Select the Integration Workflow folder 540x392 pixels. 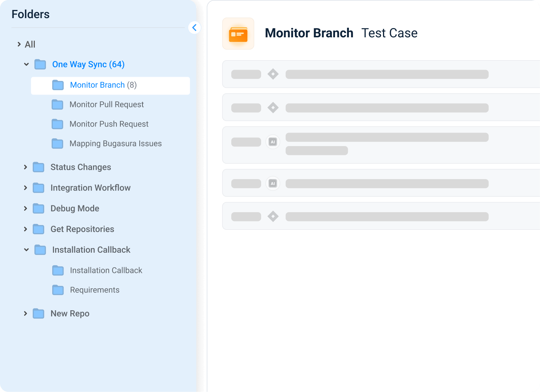[91, 188]
